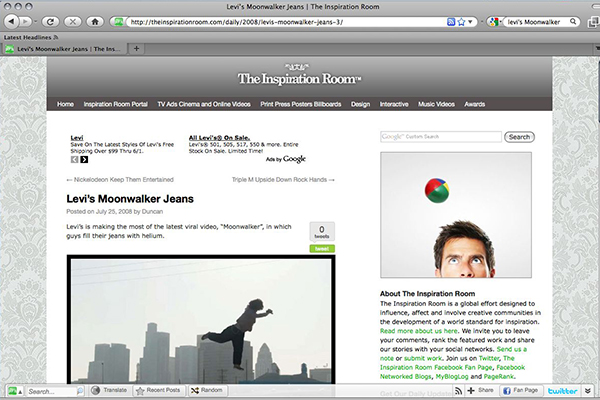
Task: Click the sidebar Search button
Action: pyautogui.click(x=519, y=137)
